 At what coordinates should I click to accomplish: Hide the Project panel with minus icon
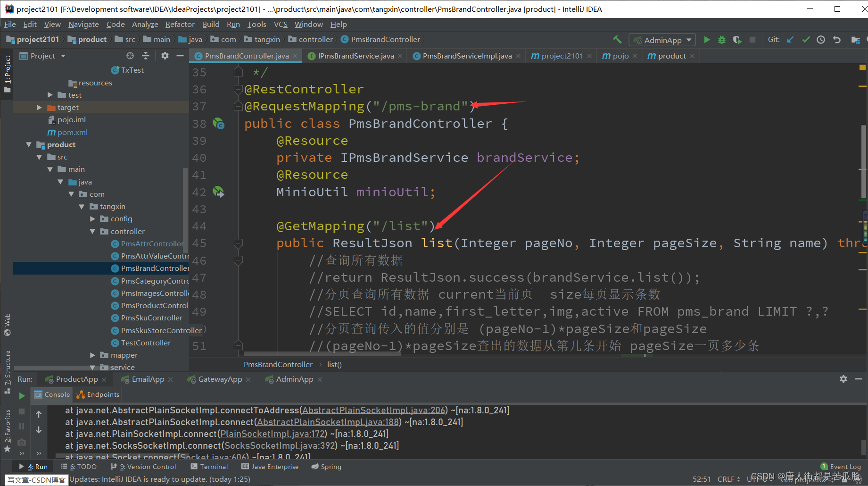[180, 56]
